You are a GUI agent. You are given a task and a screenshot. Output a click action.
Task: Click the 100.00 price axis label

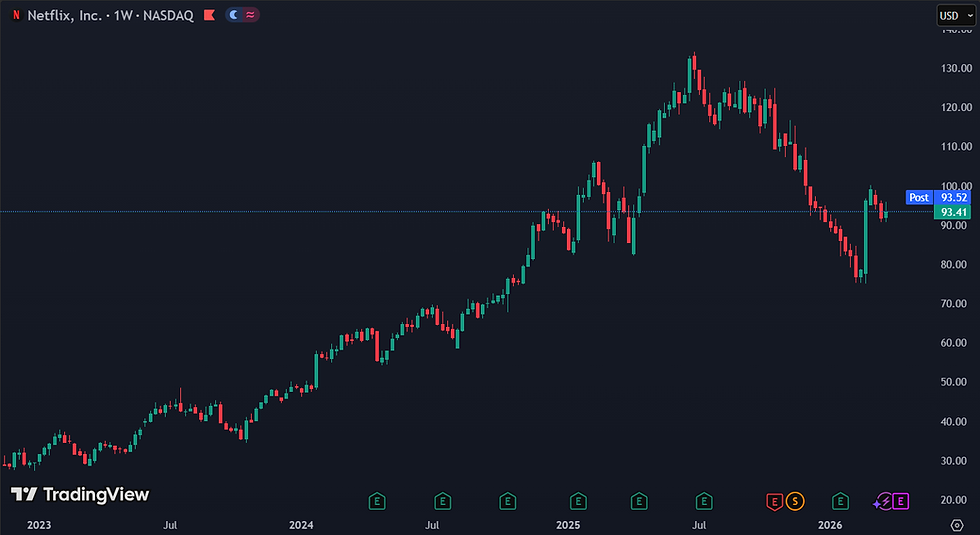pos(957,186)
